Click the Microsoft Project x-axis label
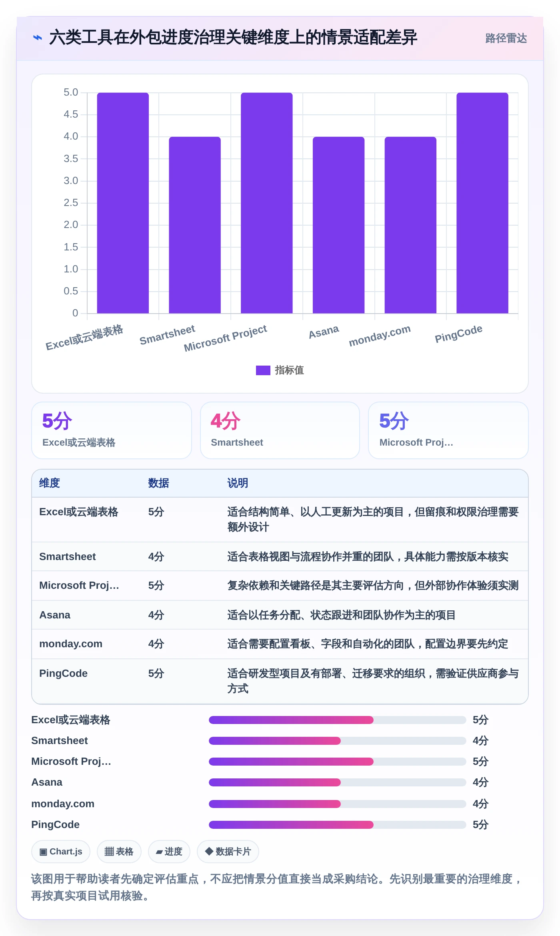560x936 pixels. click(225, 338)
